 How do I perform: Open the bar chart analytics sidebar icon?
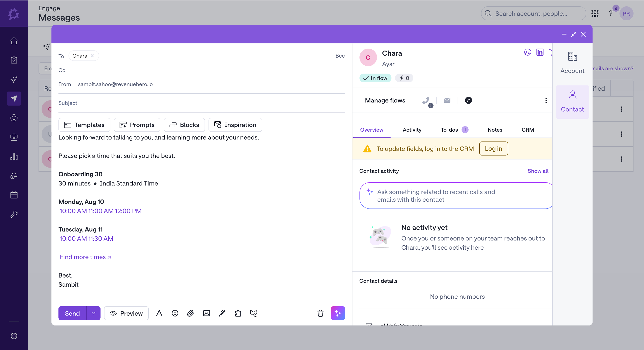point(14,156)
